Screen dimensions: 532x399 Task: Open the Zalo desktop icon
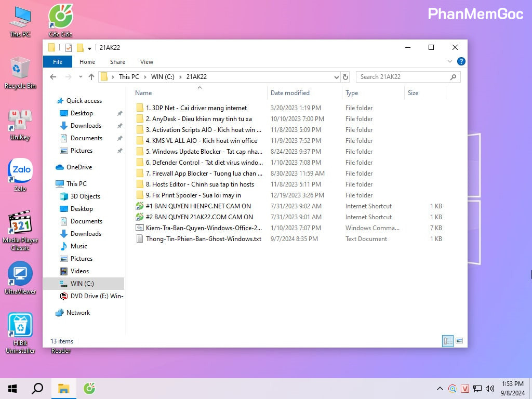click(x=20, y=171)
